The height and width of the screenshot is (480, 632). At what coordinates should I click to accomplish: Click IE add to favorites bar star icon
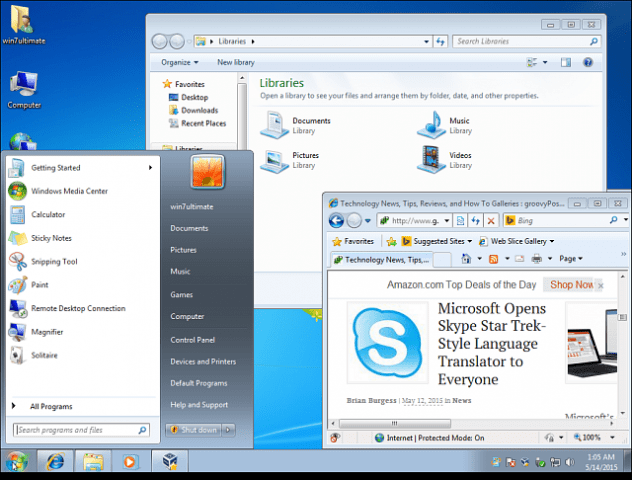click(x=391, y=241)
